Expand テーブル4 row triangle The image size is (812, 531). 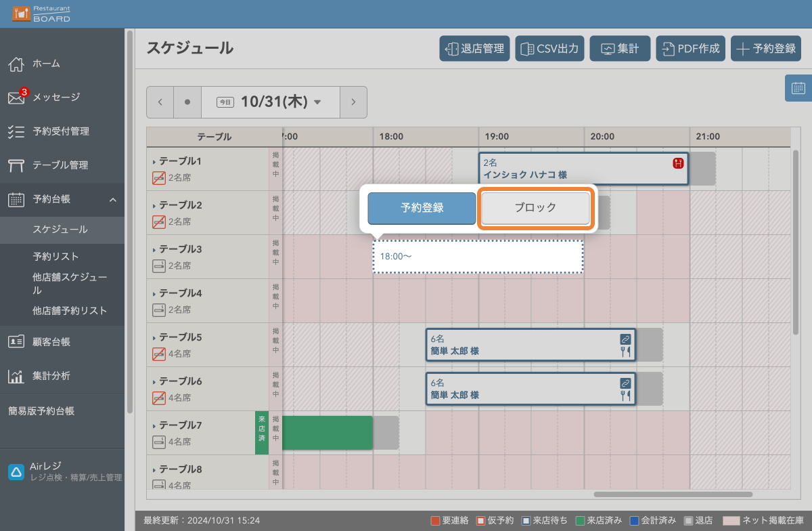click(x=154, y=294)
